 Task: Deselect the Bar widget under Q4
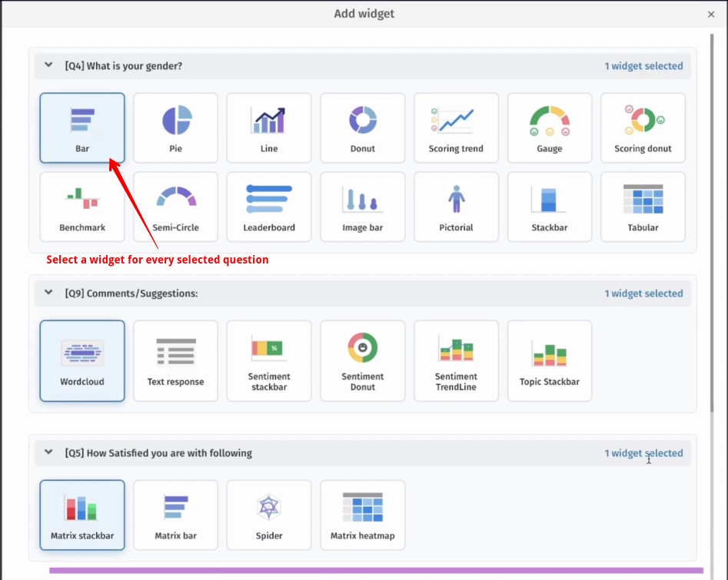[x=81, y=128]
